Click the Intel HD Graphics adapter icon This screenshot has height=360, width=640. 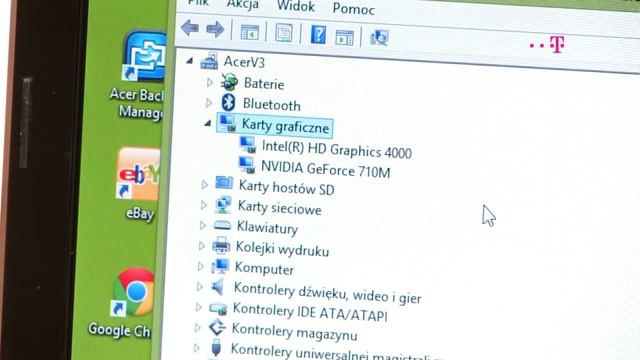point(248,144)
